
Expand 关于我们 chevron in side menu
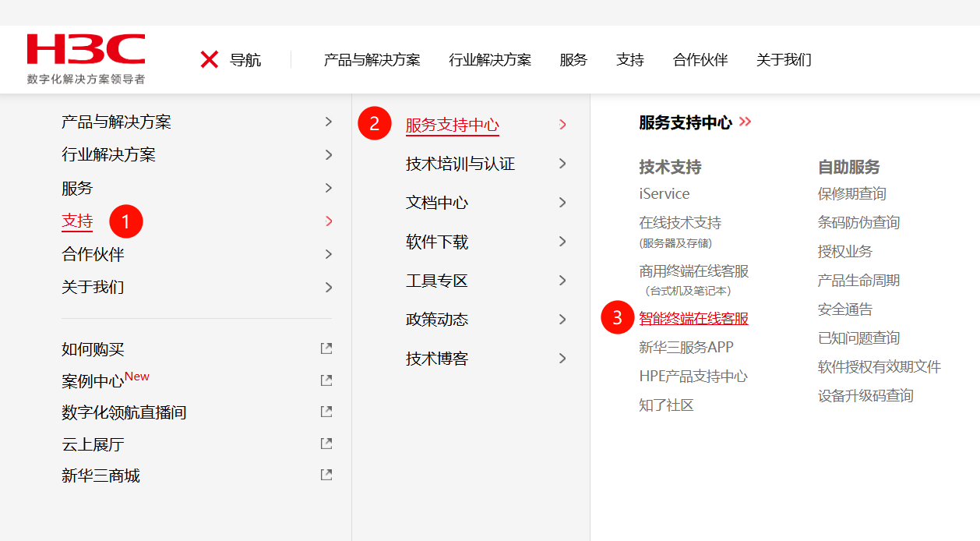(x=329, y=288)
